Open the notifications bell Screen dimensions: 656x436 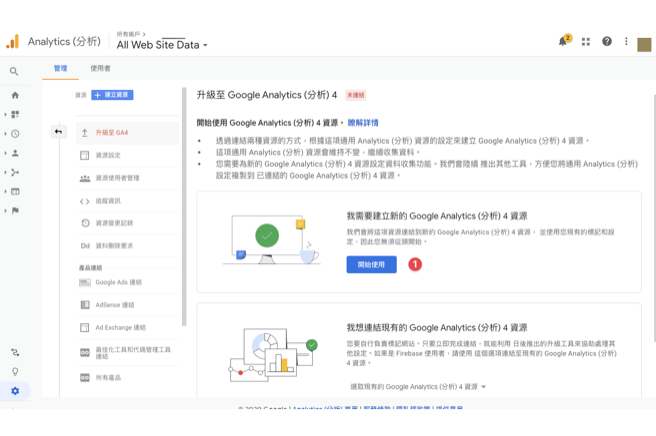tap(563, 41)
